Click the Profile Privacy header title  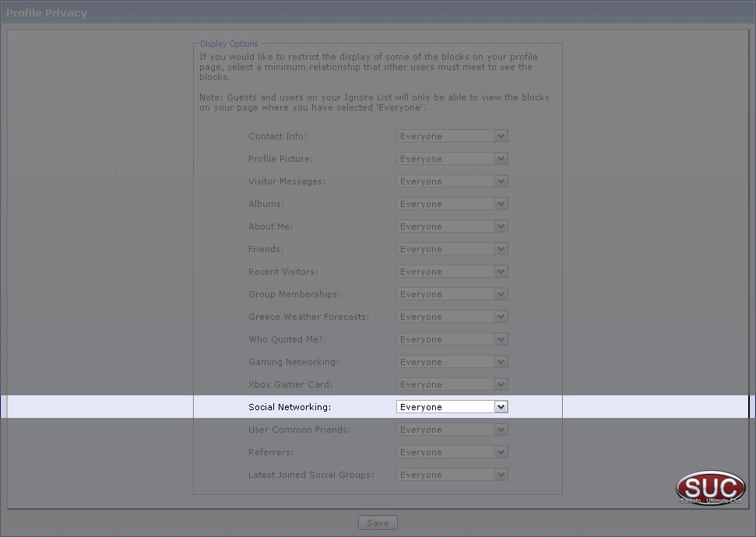(x=46, y=13)
